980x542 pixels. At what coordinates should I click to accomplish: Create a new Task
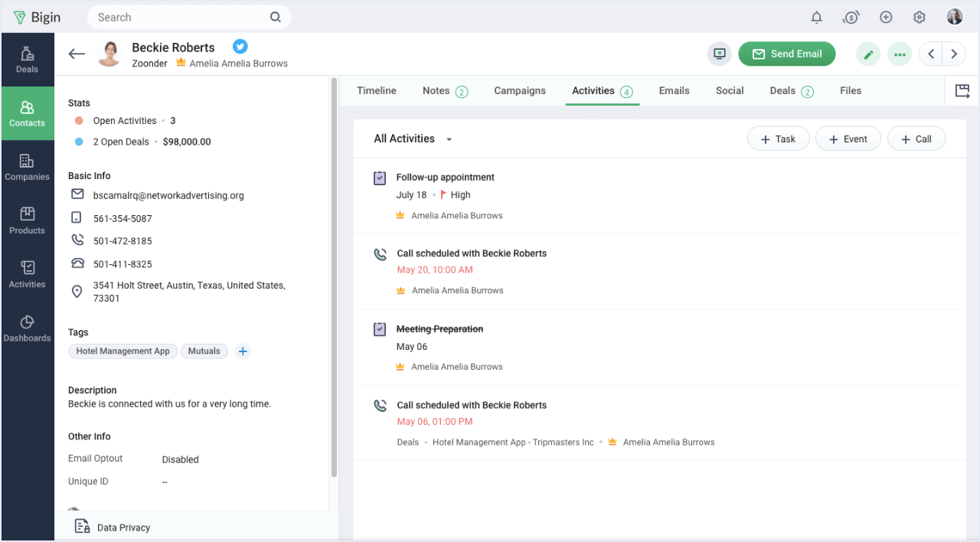pos(778,139)
